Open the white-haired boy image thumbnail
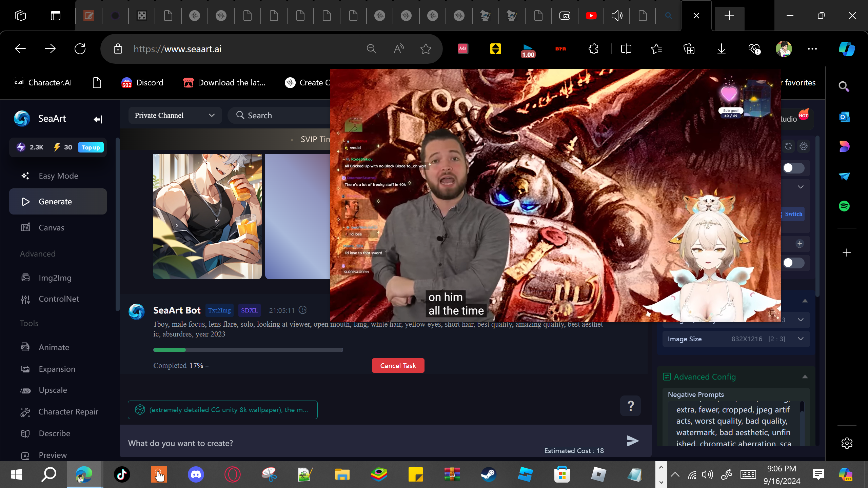 [x=208, y=217]
